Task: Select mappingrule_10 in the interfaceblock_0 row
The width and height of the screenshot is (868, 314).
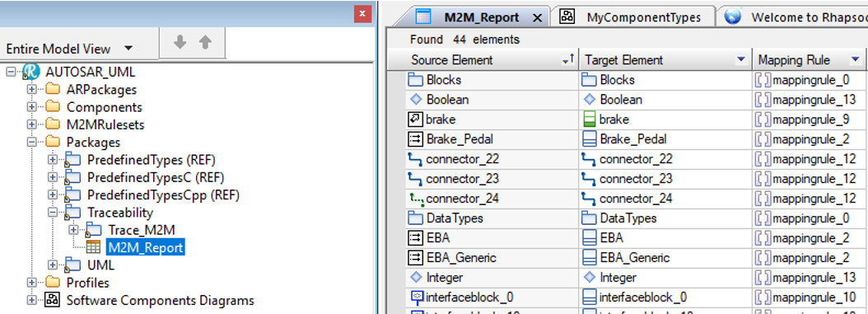Action: pos(810,298)
